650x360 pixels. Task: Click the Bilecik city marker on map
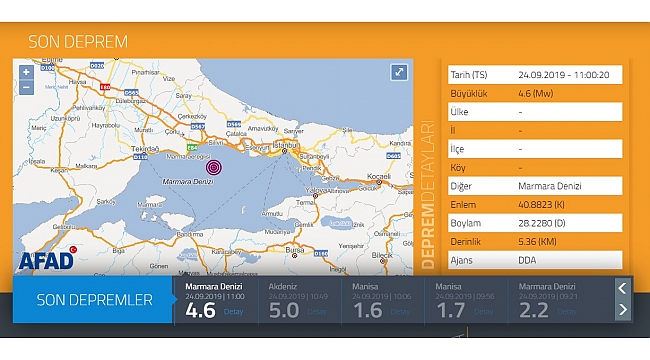pyautogui.click(x=383, y=261)
